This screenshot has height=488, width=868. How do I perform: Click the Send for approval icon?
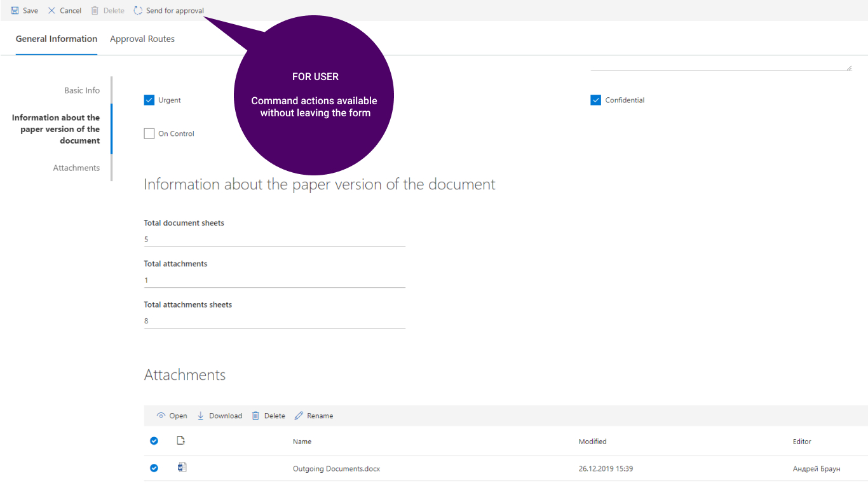138,11
